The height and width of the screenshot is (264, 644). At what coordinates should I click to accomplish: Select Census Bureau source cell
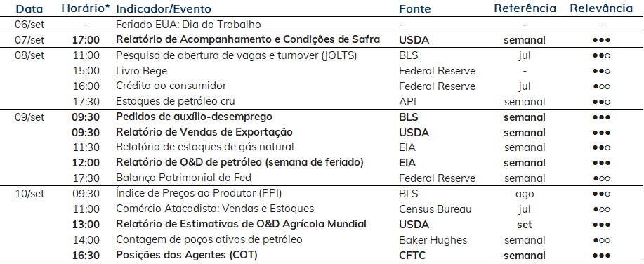(435, 209)
